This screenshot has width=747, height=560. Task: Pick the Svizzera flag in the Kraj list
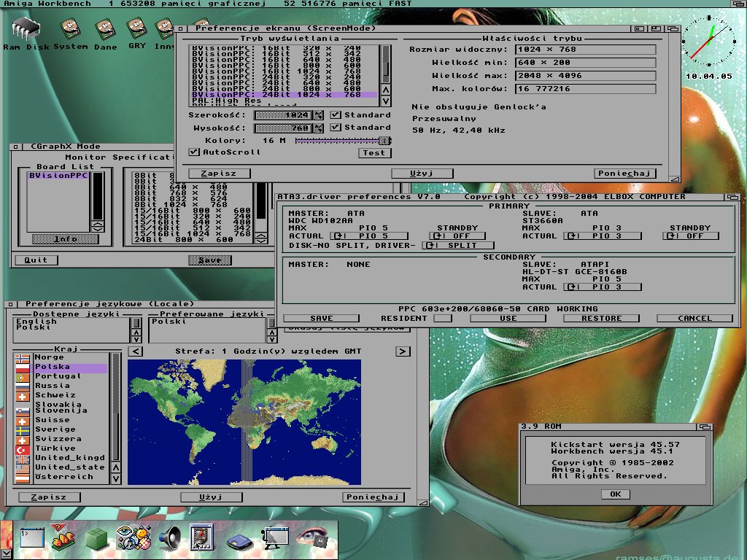(23, 440)
